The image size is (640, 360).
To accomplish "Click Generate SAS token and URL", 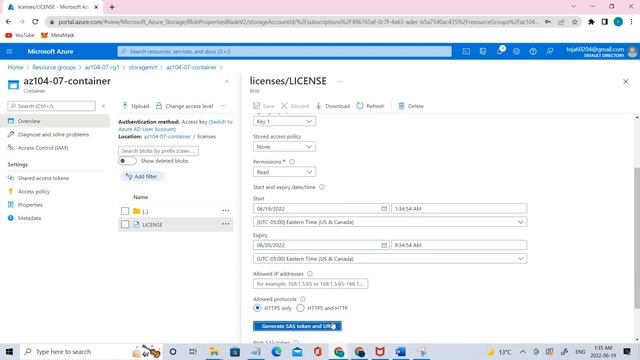I will 297,326.
